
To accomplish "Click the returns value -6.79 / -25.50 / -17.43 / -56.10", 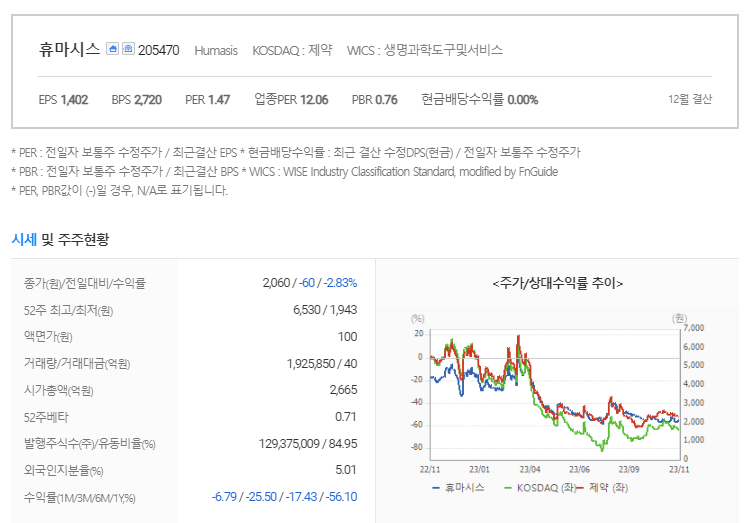I will (x=284, y=497).
